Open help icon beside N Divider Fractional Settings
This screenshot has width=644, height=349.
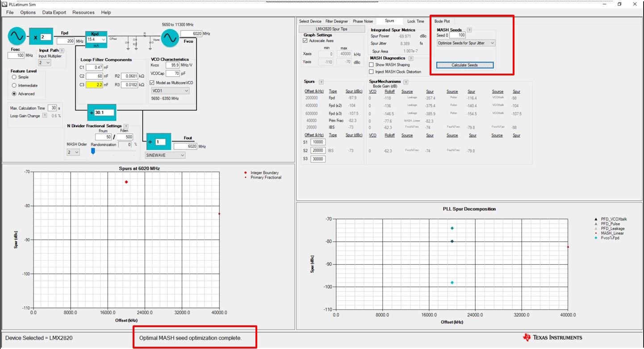click(126, 126)
